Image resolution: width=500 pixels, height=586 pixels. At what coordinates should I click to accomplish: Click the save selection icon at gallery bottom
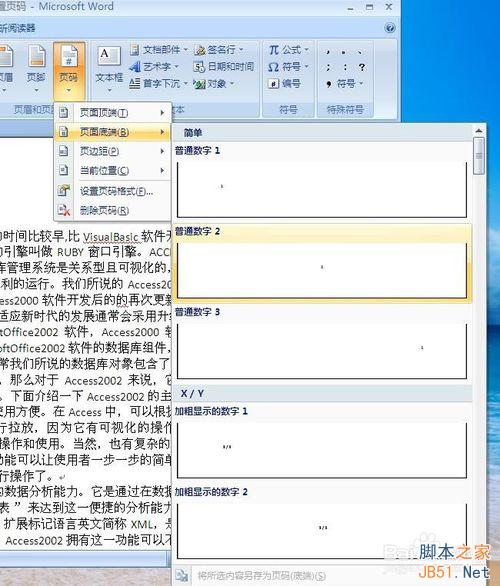(182, 575)
